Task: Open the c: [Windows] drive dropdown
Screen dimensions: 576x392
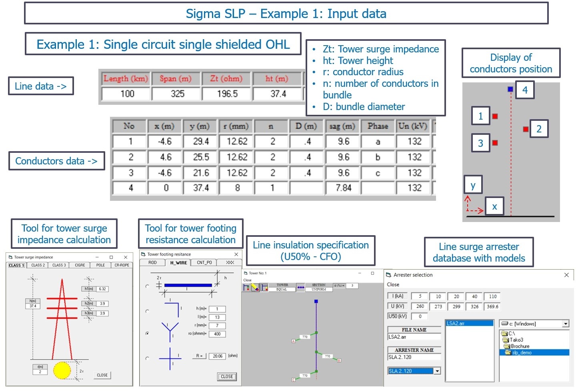Action: pyautogui.click(x=566, y=323)
